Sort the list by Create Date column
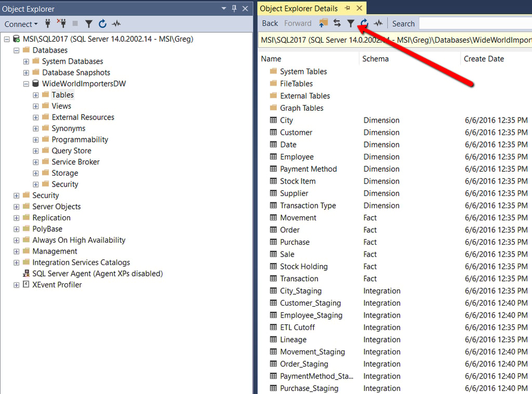The image size is (532, 394). pos(484,59)
